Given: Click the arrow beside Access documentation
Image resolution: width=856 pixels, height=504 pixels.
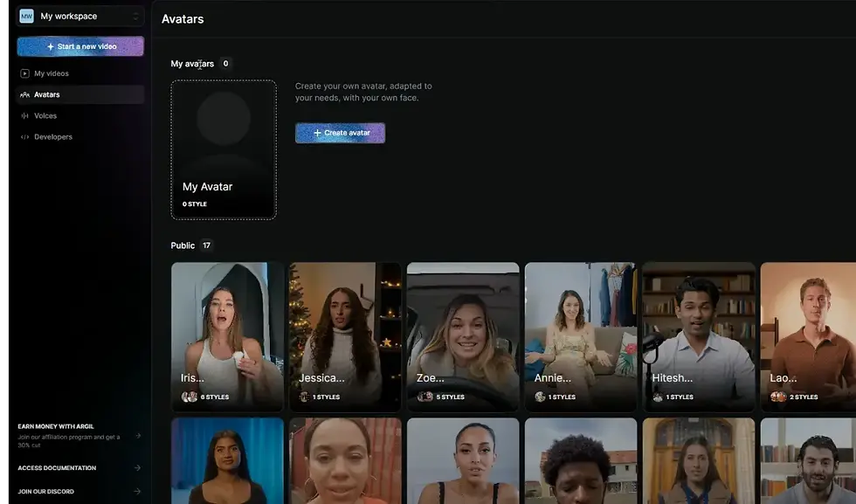Looking at the screenshot, I should click(x=138, y=468).
